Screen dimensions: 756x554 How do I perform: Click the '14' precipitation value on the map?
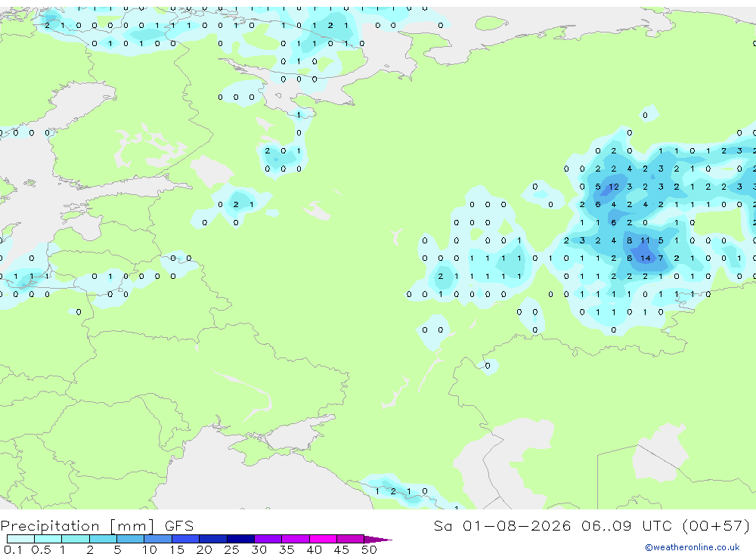coord(645,258)
